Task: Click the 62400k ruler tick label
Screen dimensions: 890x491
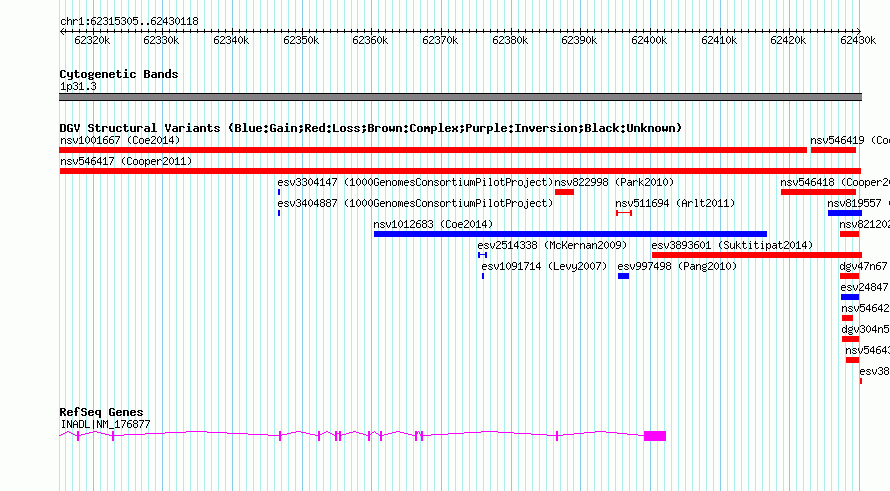Action: (649, 40)
